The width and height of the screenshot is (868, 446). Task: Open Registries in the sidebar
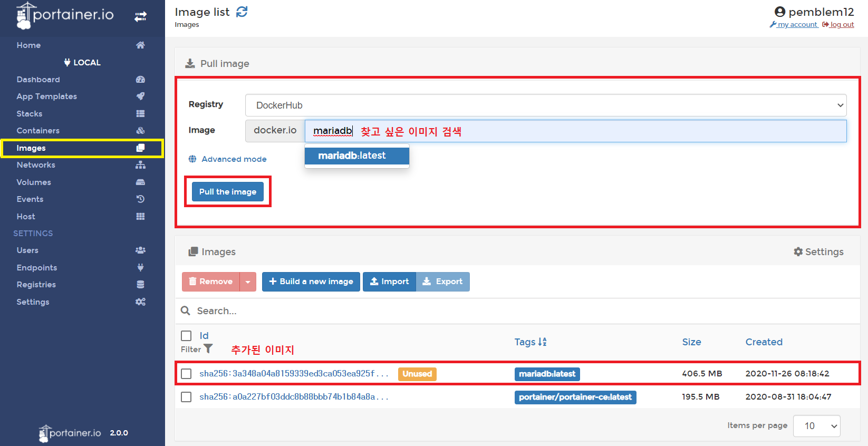36,285
